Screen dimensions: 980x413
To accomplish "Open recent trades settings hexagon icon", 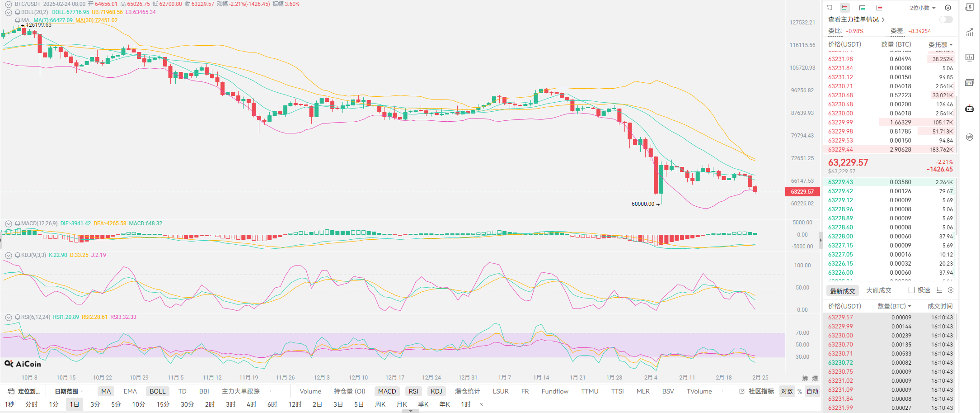I will (x=951, y=290).
